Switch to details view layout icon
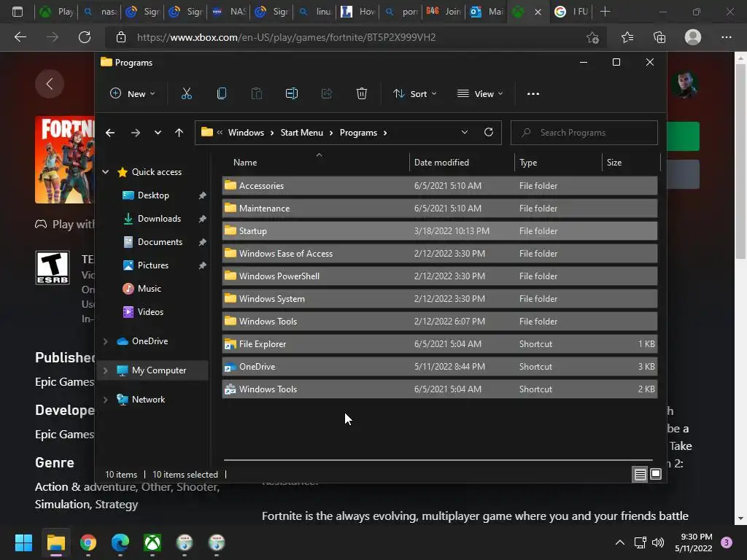 pos(640,474)
